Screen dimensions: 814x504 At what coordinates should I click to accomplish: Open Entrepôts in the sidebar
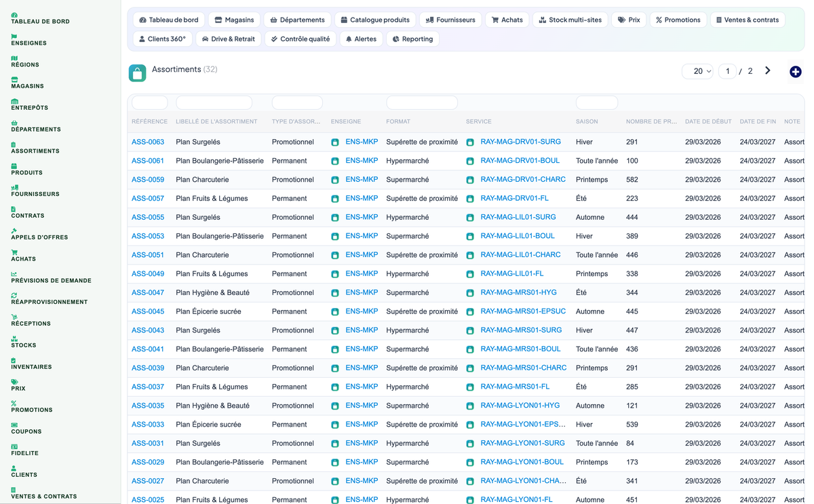[x=29, y=104]
